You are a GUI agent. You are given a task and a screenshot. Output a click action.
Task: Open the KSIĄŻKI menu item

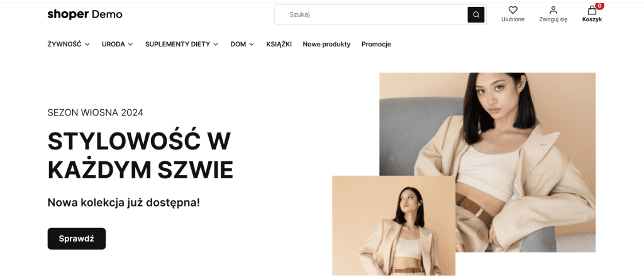pyautogui.click(x=279, y=45)
